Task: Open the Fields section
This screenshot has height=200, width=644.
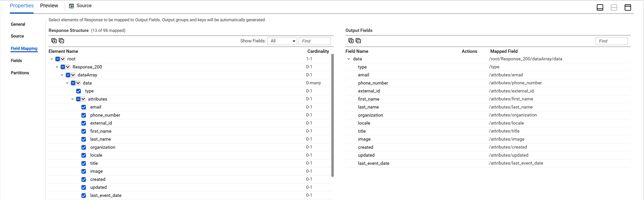Action: pos(16,61)
